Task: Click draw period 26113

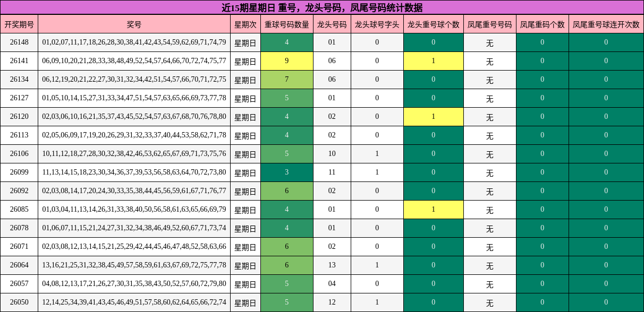Action: [x=19, y=135]
